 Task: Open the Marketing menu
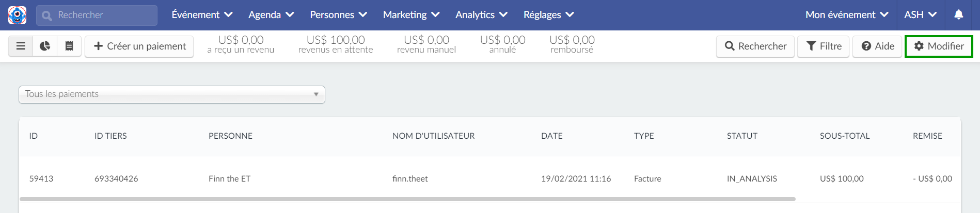tap(411, 15)
